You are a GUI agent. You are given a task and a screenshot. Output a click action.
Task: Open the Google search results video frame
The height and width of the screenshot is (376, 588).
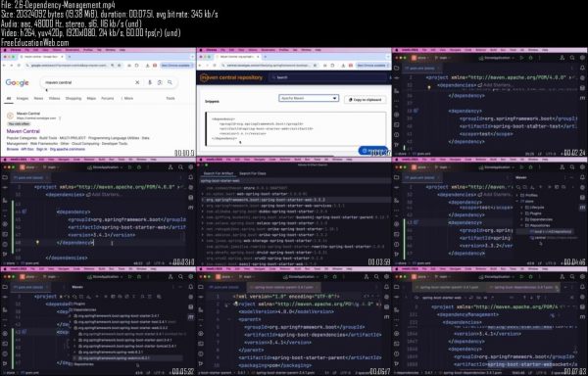coord(98,102)
